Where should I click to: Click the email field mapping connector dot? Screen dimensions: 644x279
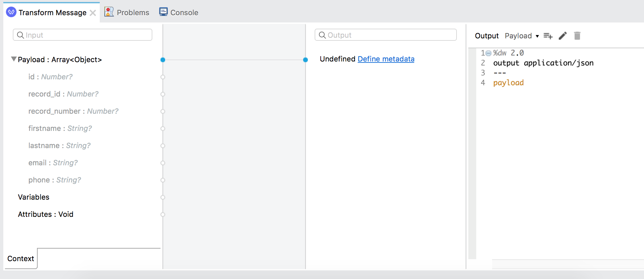(x=163, y=163)
